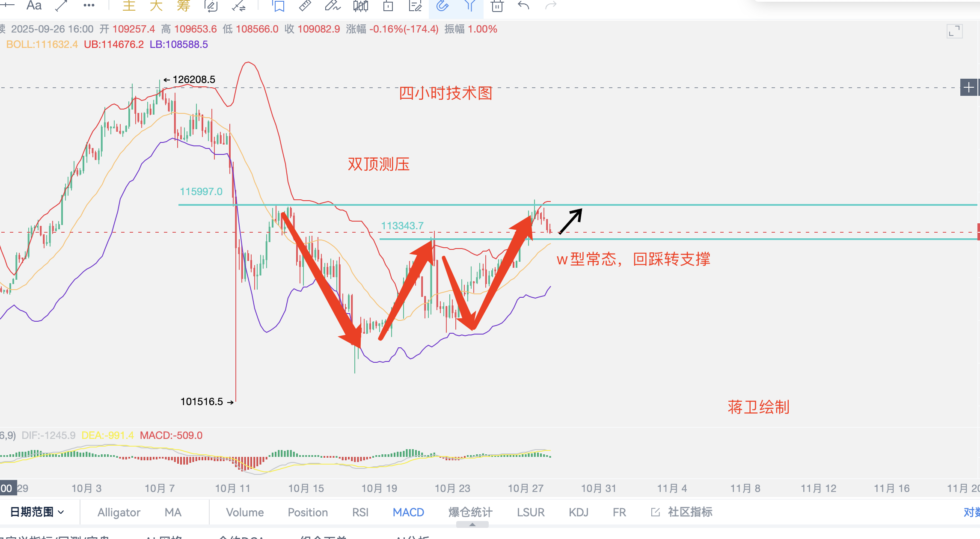The height and width of the screenshot is (539, 980).
Task: Click the fullscreen expand chart icon
Action: tap(954, 31)
